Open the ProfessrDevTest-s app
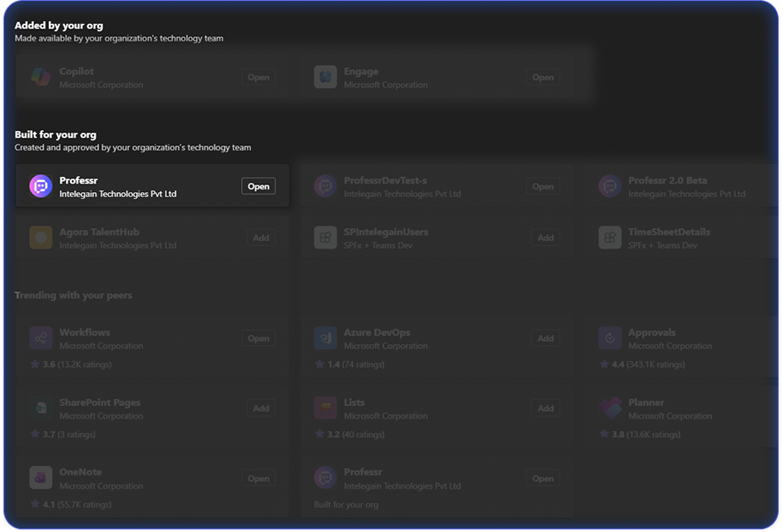Viewport: 783px width, 532px height. tap(542, 186)
